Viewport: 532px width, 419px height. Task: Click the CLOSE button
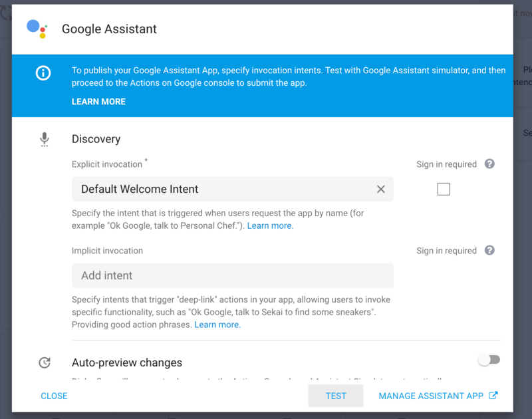tap(54, 396)
